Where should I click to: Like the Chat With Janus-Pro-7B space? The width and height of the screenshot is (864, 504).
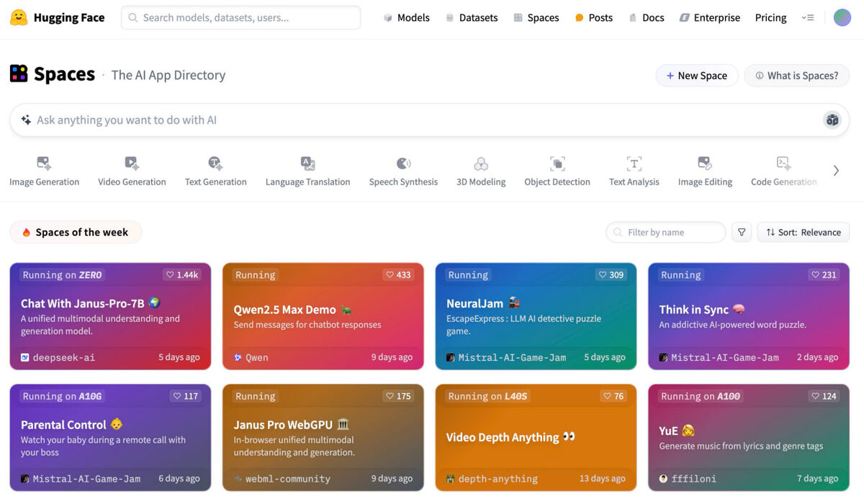coord(182,274)
